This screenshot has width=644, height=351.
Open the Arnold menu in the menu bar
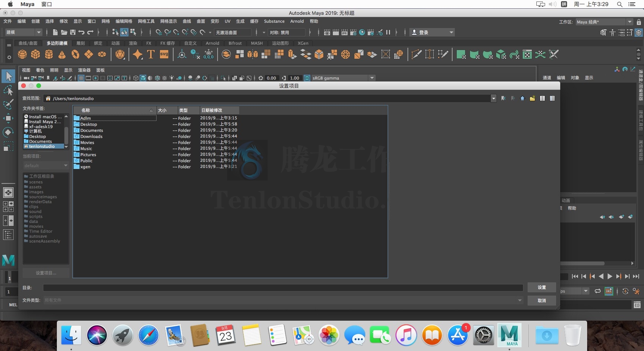pos(297,21)
